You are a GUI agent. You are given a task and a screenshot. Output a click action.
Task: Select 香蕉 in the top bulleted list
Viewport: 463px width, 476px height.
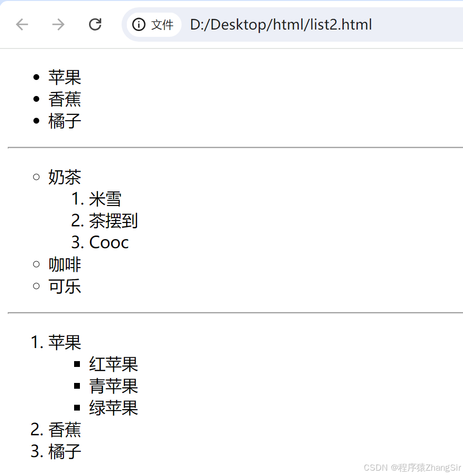(x=64, y=99)
